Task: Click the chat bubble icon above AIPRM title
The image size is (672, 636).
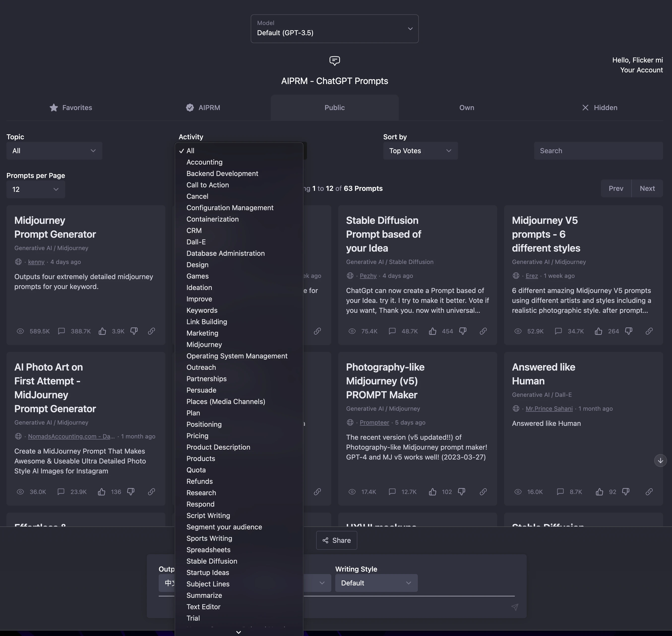Action: click(x=335, y=61)
